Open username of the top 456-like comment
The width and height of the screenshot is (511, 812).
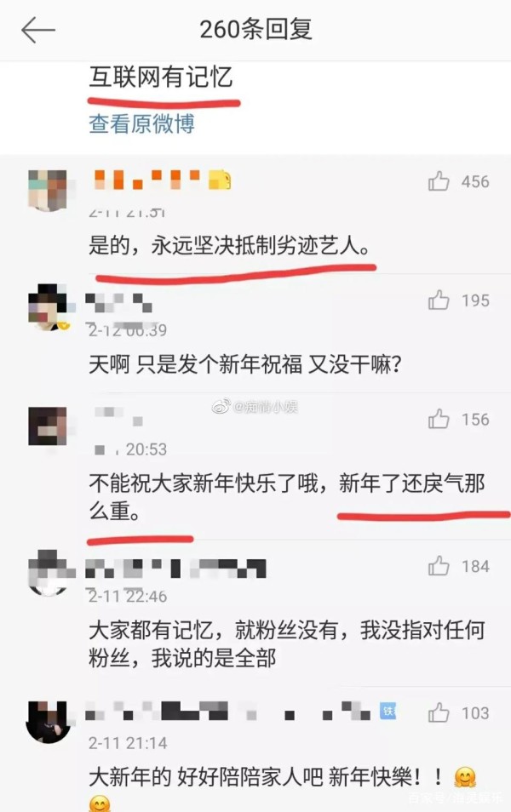pos(162,180)
